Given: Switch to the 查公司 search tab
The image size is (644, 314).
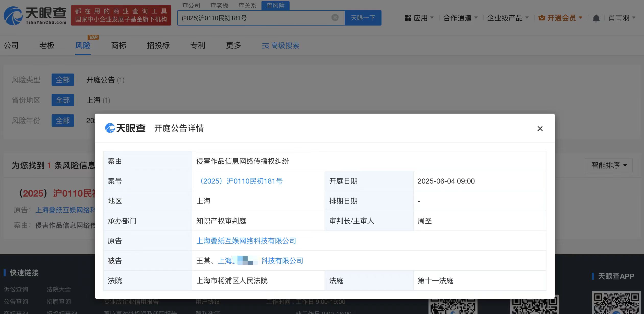Looking at the screenshot, I should (191, 5).
